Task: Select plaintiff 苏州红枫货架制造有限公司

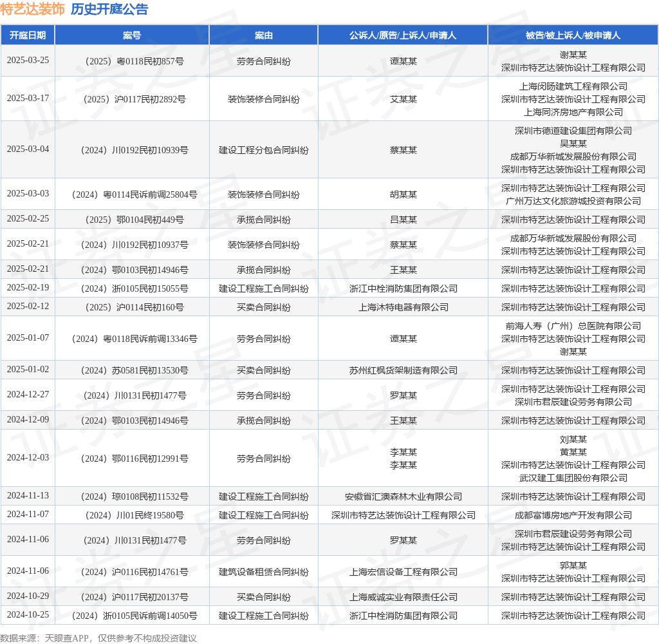Action: [403, 370]
